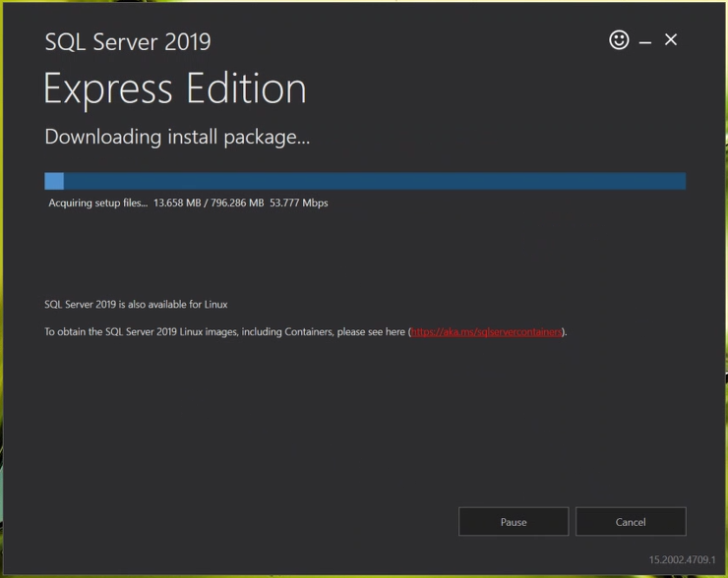
Task: Click the download progress bar
Action: 365,181
